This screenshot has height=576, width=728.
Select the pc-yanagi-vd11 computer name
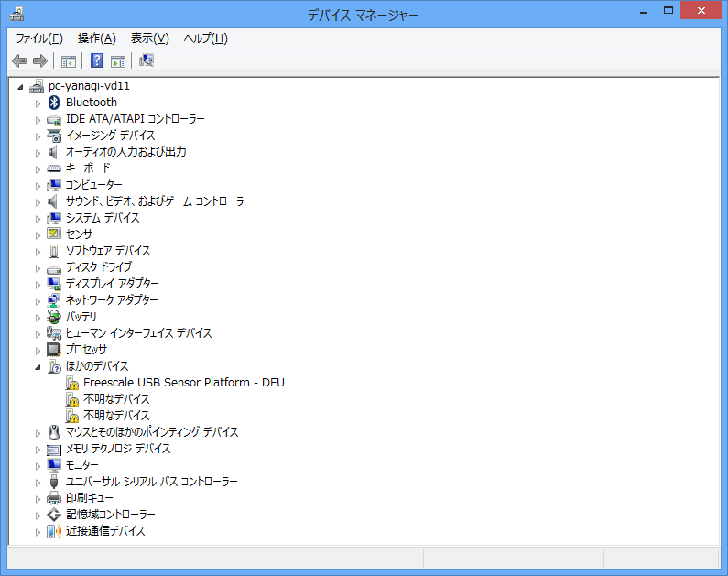click(x=89, y=86)
